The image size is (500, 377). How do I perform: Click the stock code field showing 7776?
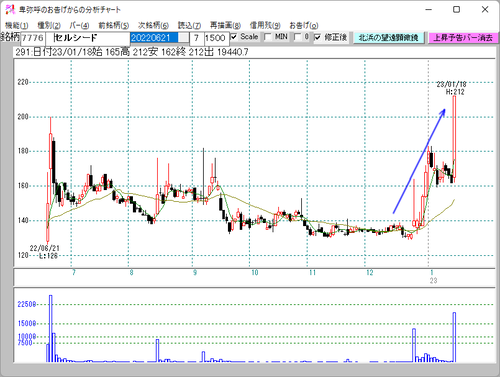[x=33, y=38]
